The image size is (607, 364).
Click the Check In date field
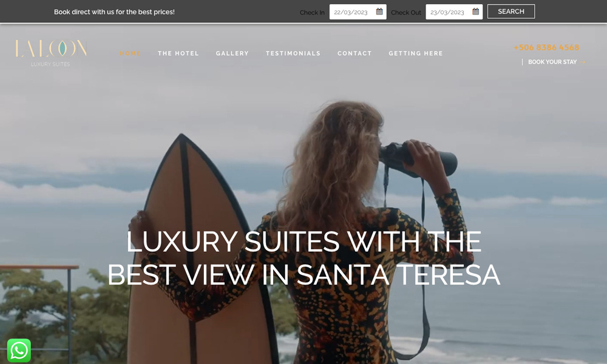pos(358,12)
